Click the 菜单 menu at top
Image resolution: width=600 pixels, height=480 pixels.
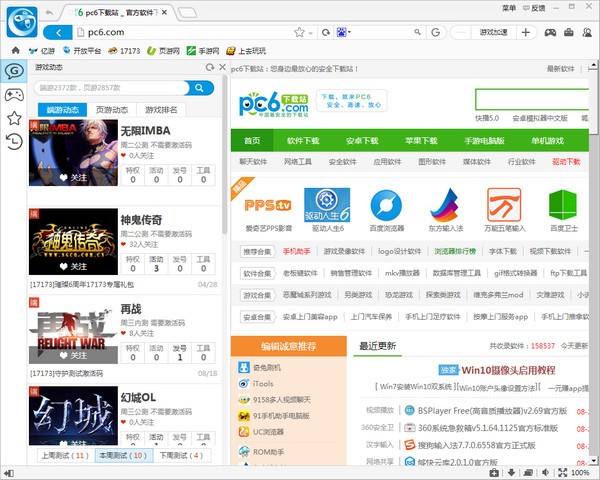509,8
